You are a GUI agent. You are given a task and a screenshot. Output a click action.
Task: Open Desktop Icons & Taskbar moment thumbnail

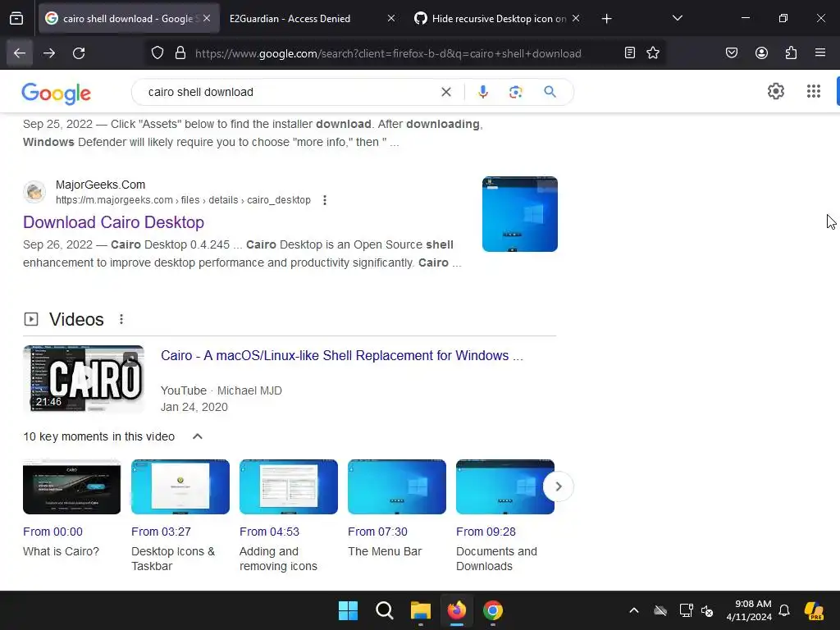click(x=180, y=486)
